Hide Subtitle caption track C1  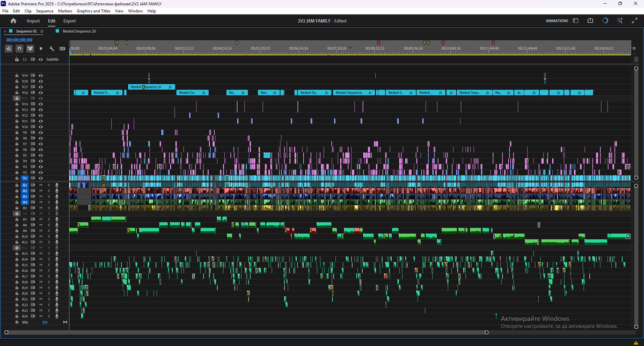click(41, 59)
